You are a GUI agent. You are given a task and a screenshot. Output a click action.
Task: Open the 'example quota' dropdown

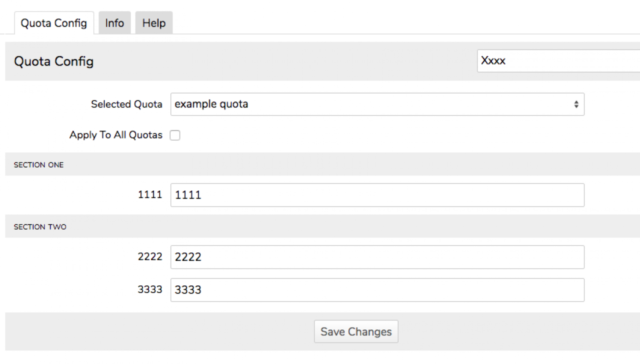point(370,104)
